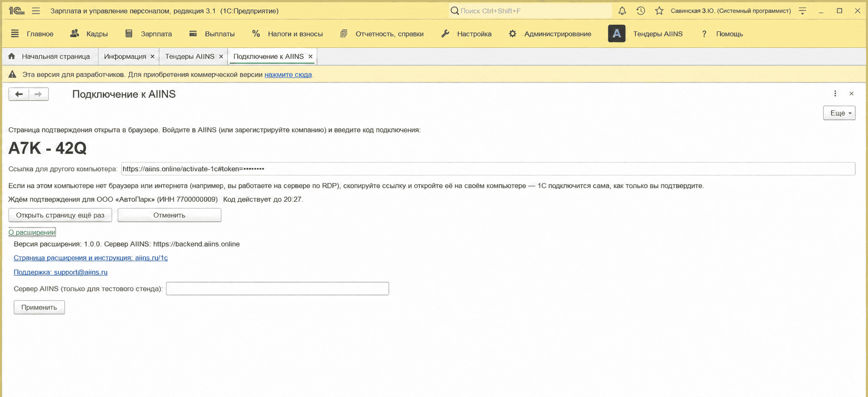This screenshot has height=397, width=868.
Task: Open favorites star icon
Action: pyautogui.click(x=659, y=10)
